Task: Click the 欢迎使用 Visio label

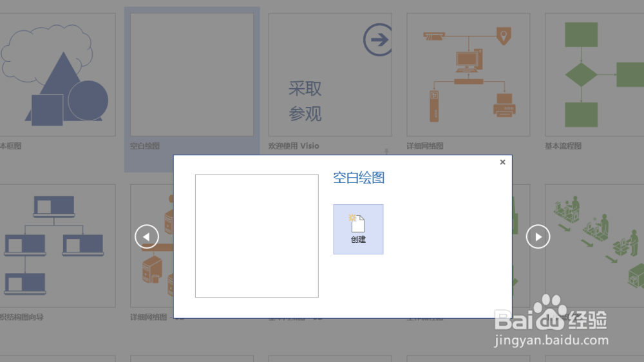Action: click(x=294, y=146)
